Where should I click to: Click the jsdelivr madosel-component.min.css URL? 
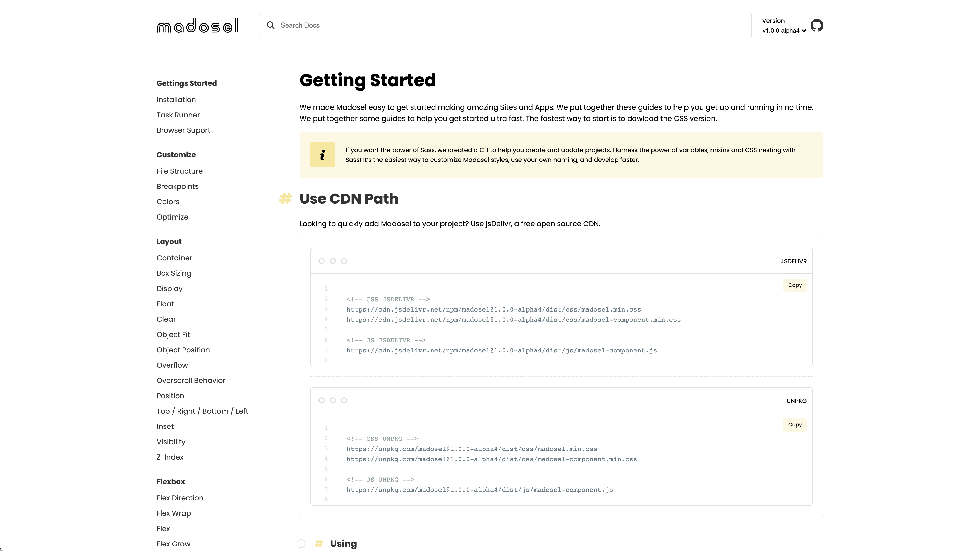pyautogui.click(x=513, y=320)
